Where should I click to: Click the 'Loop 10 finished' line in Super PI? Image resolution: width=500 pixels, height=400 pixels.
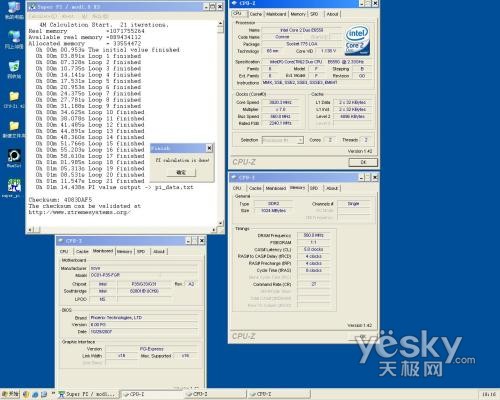coord(90,112)
